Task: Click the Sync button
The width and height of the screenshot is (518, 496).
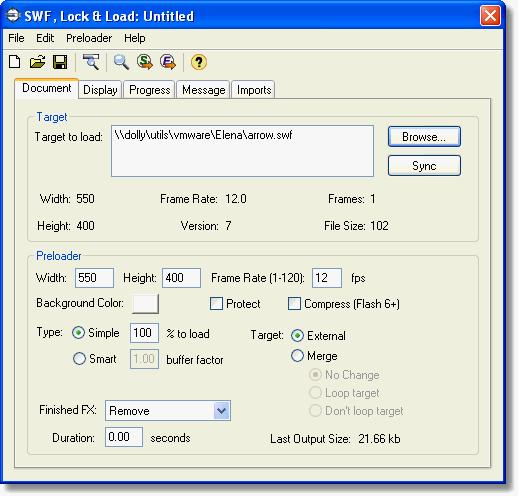Action: 424,166
